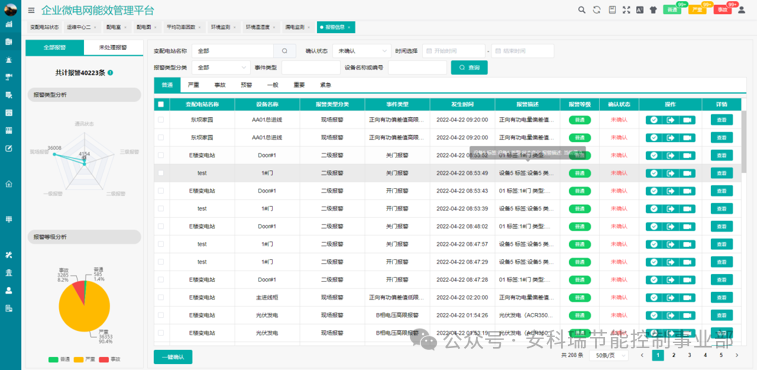Open the 开始时间 date picker
The width and height of the screenshot is (758, 370).
pyautogui.click(x=453, y=51)
